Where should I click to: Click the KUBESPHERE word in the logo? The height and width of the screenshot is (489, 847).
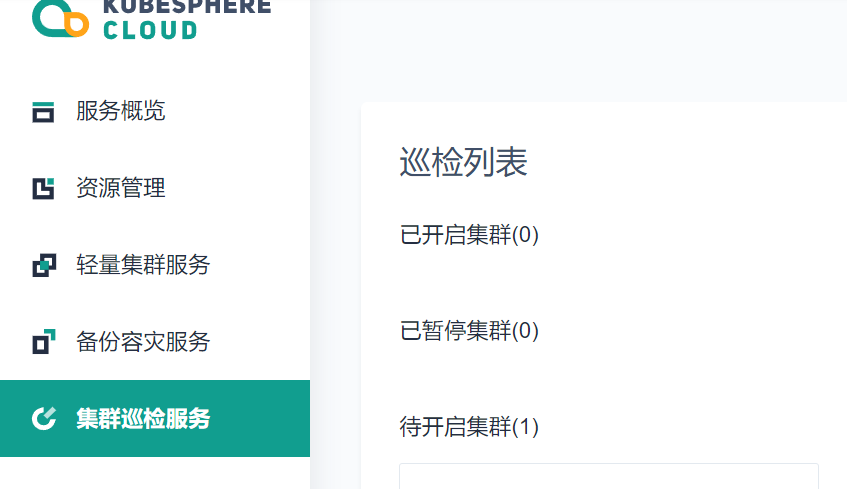[187, 7]
